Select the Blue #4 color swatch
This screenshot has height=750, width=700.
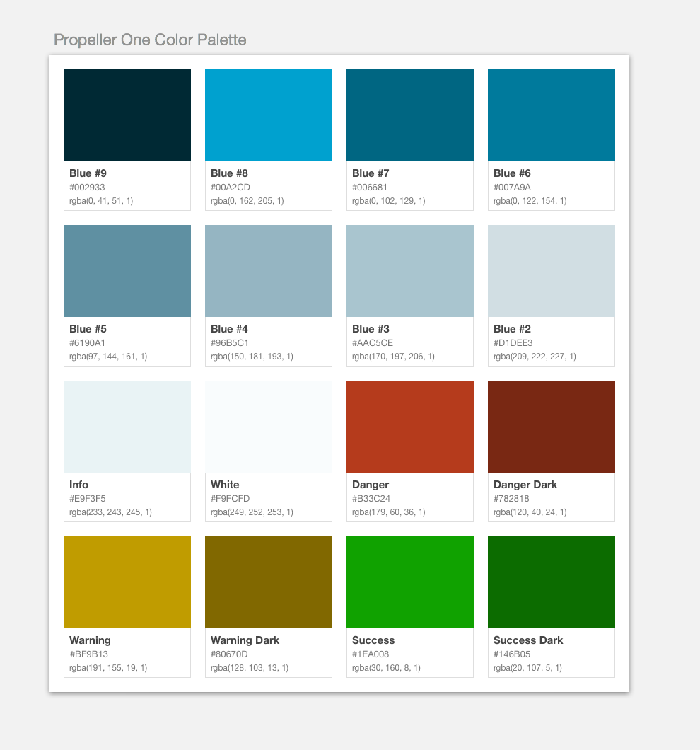tap(269, 271)
